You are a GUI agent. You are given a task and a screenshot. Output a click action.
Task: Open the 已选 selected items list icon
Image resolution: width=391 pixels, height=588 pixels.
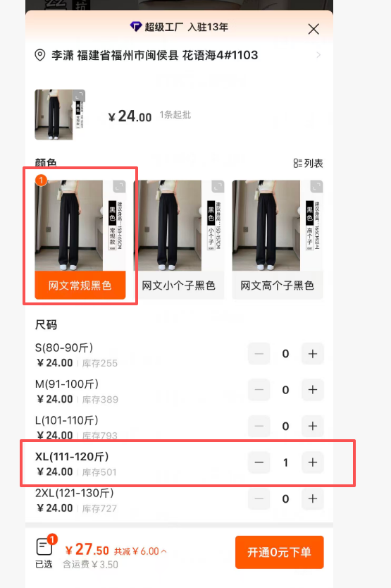44,546
